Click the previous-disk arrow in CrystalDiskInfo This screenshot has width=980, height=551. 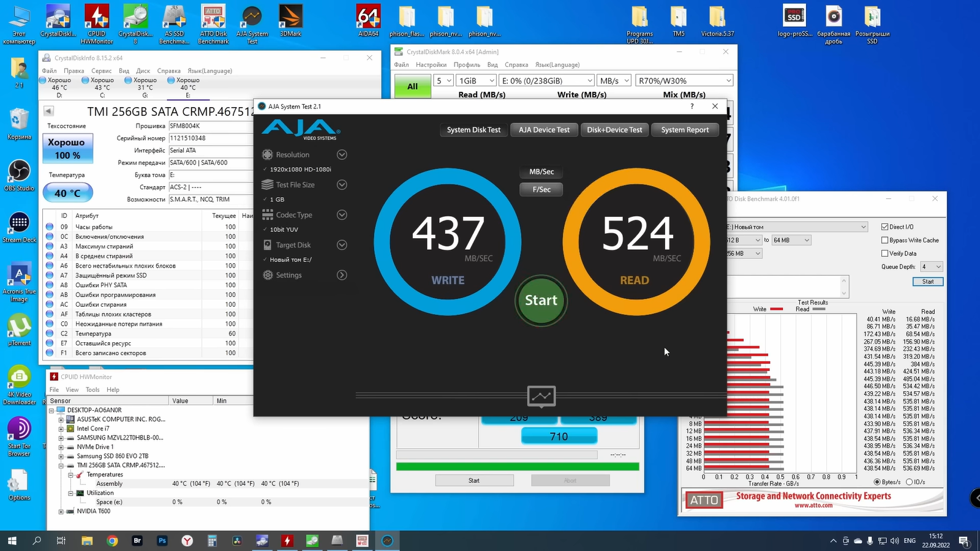(x=48, y=111)
